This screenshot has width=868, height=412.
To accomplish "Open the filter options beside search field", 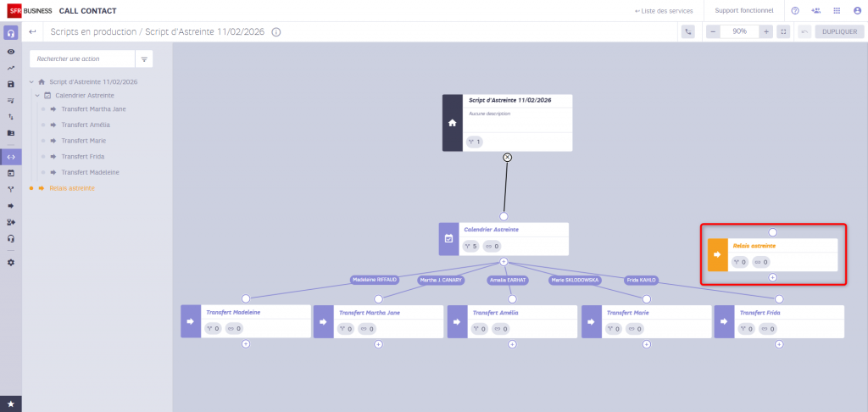I will [144, 59].
